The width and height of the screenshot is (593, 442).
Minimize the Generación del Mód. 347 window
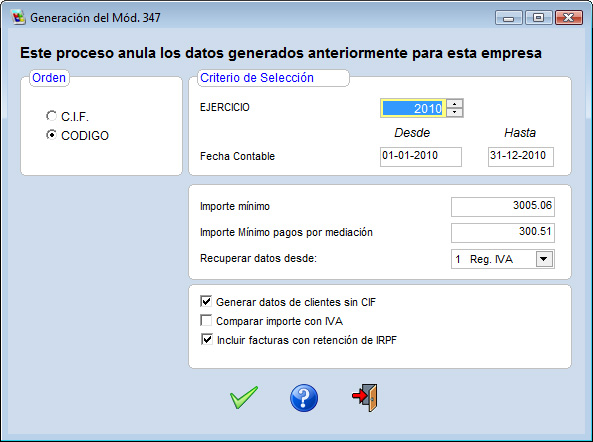pyautogui.click(x=509, y=17)
